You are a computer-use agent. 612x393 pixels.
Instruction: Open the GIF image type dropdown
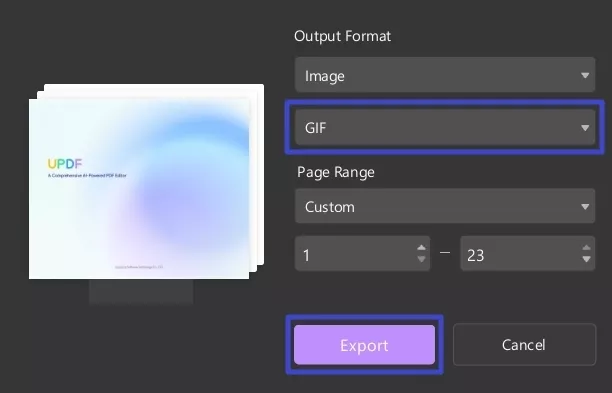tap(445, 127)
